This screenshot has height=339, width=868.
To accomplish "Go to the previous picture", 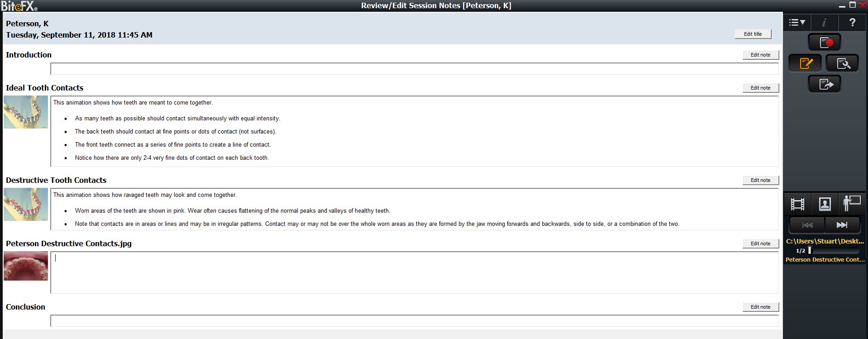I will pyautogui.click(x=807, y=225).
